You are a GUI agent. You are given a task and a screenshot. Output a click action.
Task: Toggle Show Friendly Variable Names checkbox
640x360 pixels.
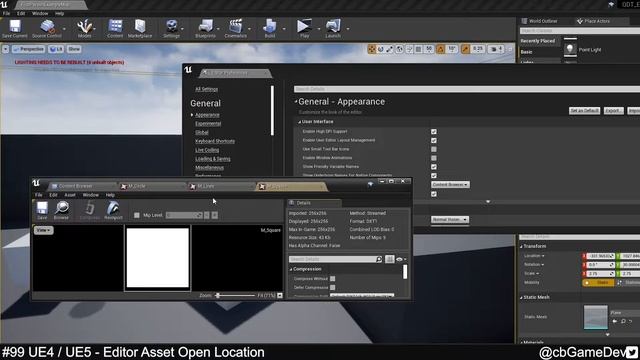(x=434, y=167)
